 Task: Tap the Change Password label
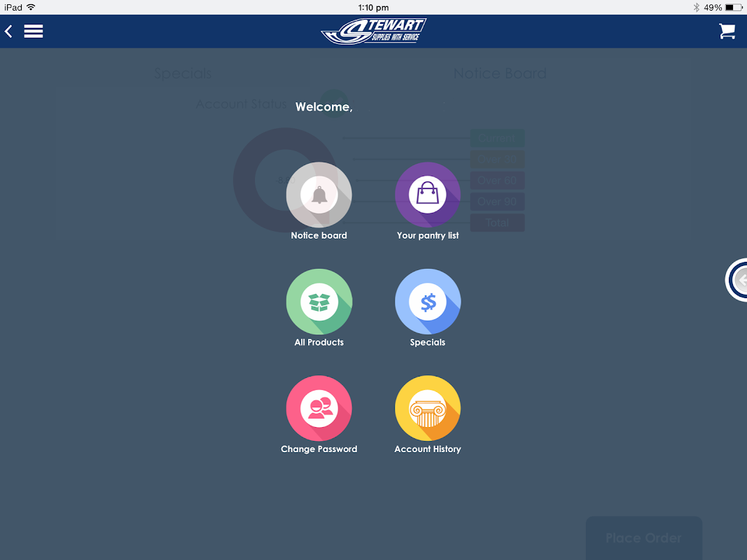pos(319,449)
